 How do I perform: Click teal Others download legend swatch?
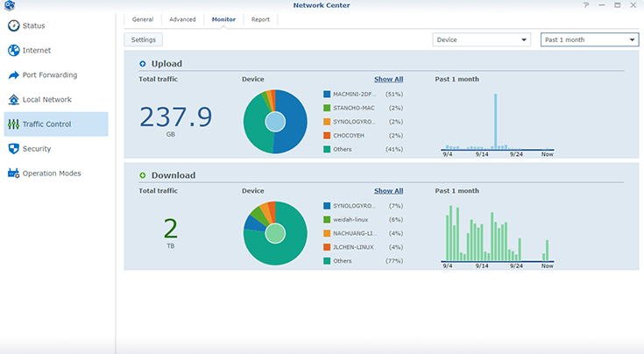click(327, 261)
